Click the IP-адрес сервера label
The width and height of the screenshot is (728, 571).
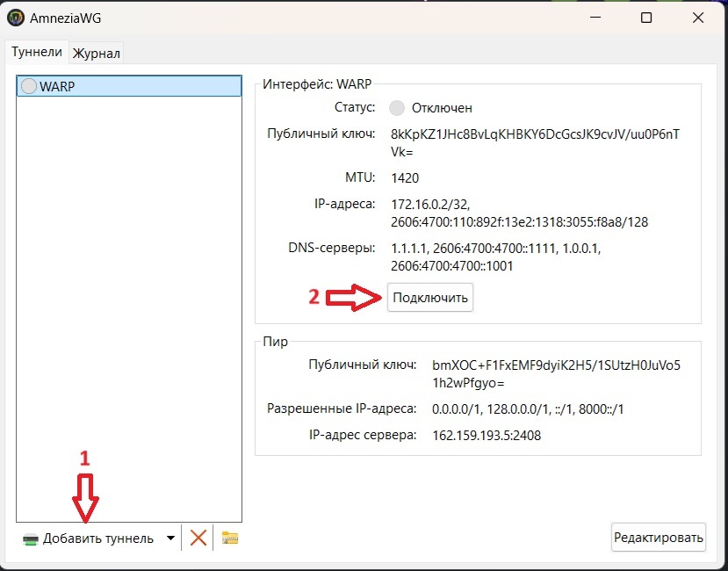(x=363, y=436)
